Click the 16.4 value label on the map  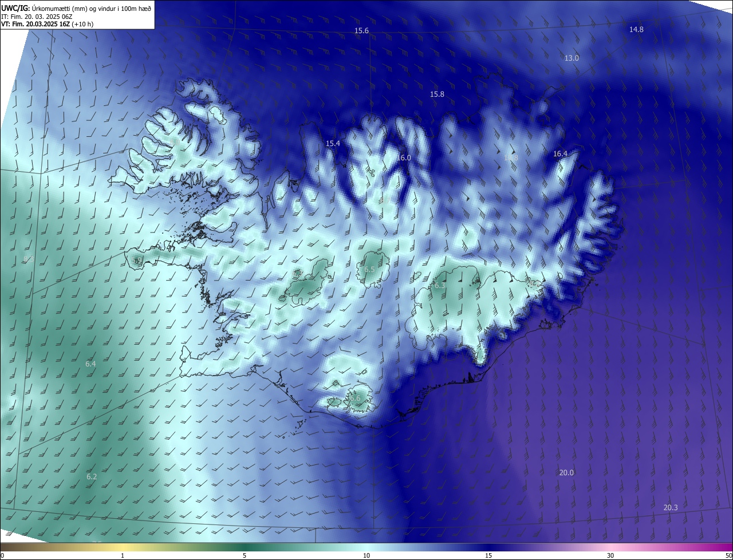pos(560,154)
